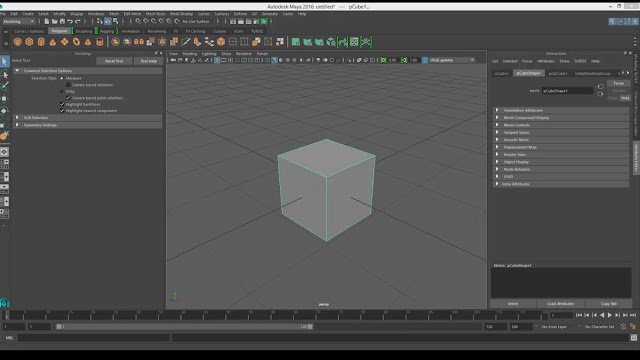
Task: Enable Camera based selection checkbox
Action: [68, 85]
